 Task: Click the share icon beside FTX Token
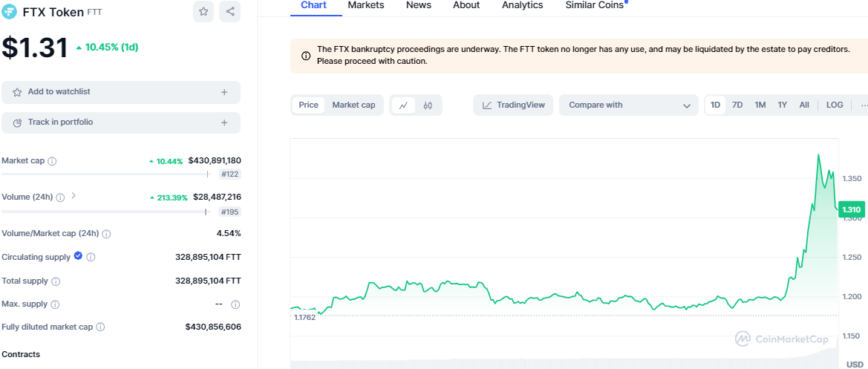point(229,12)
